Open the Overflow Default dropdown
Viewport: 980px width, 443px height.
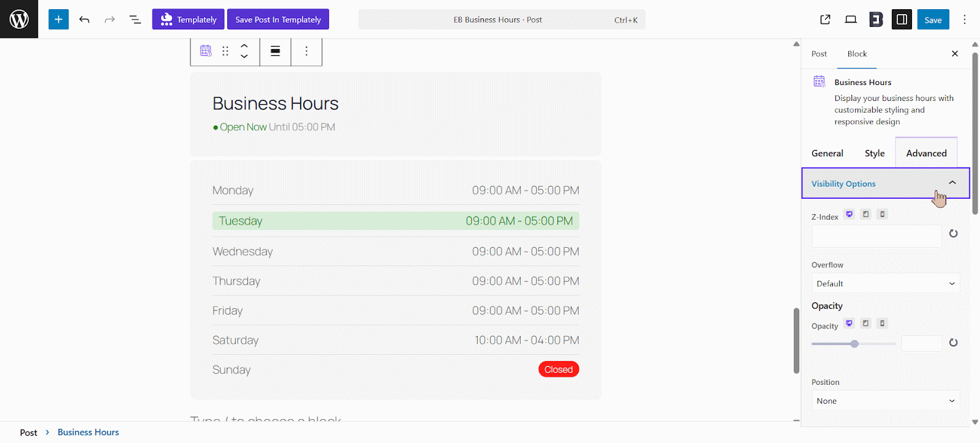[x=886, y=283]
